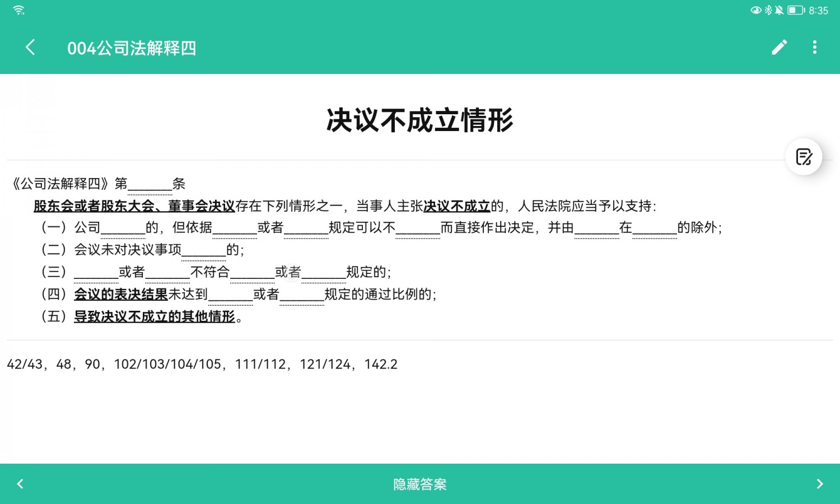The height and width of the screenshot is (504, 840).
Task: Go to previous card with bottom-left arrow
Action: [20, 484]
